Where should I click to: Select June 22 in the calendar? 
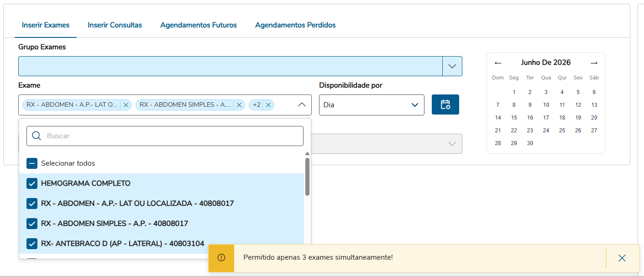[x=514, y=131]
